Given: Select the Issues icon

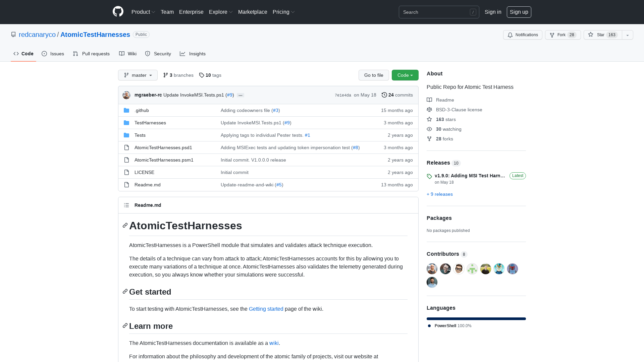Looking at the screenshot, I should 44,54.
